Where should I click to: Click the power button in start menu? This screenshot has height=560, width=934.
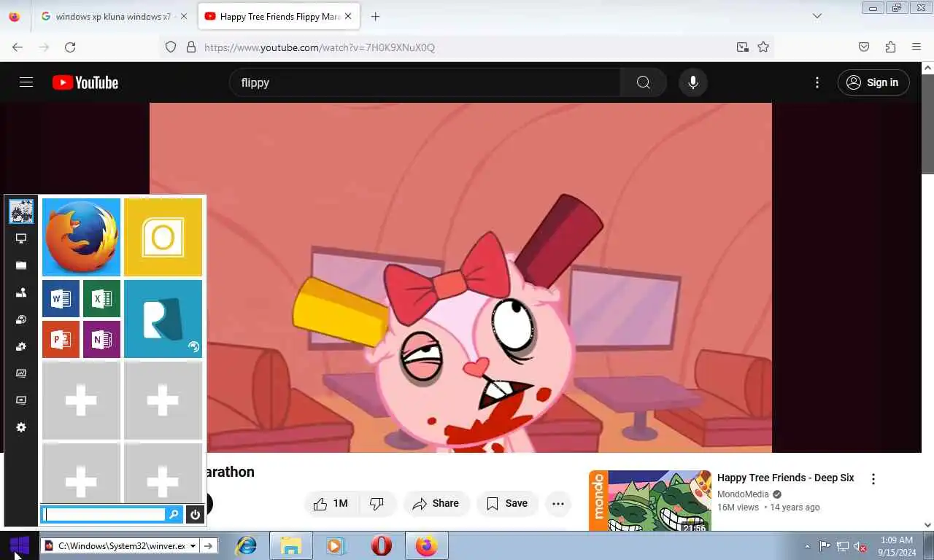tap(195, 514)
